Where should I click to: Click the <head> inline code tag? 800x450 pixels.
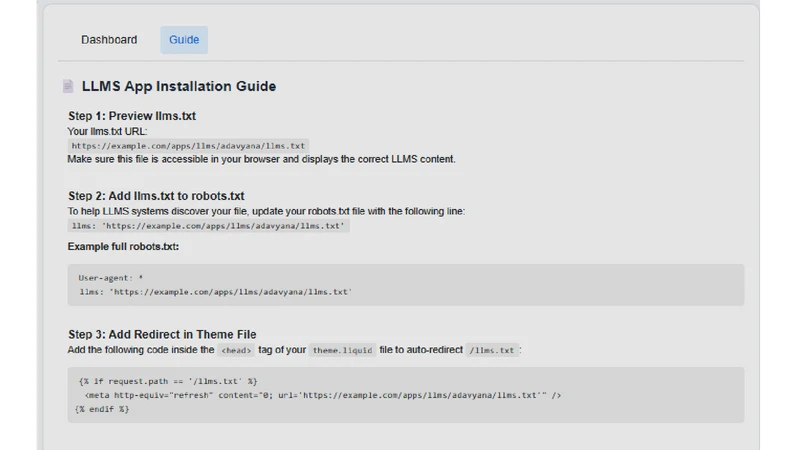coord(236,350)
